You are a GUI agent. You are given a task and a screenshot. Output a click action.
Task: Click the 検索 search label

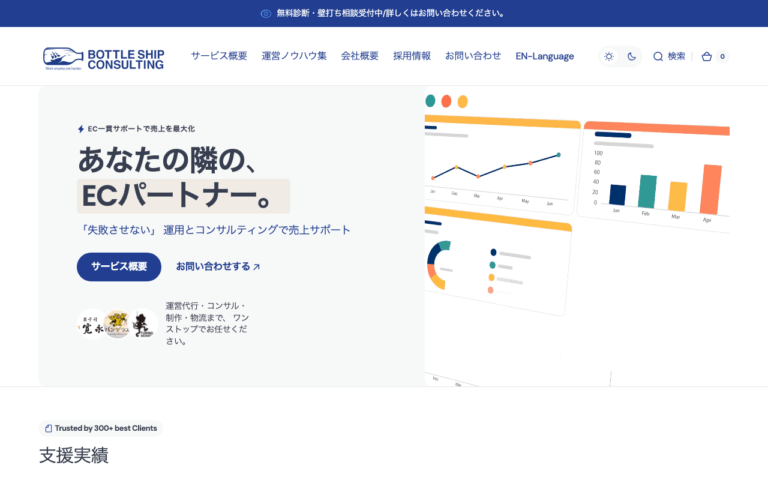676,56
